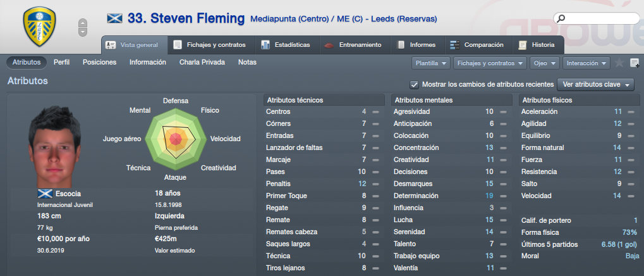Expand the Plantilla dropdown

(431, 63)
